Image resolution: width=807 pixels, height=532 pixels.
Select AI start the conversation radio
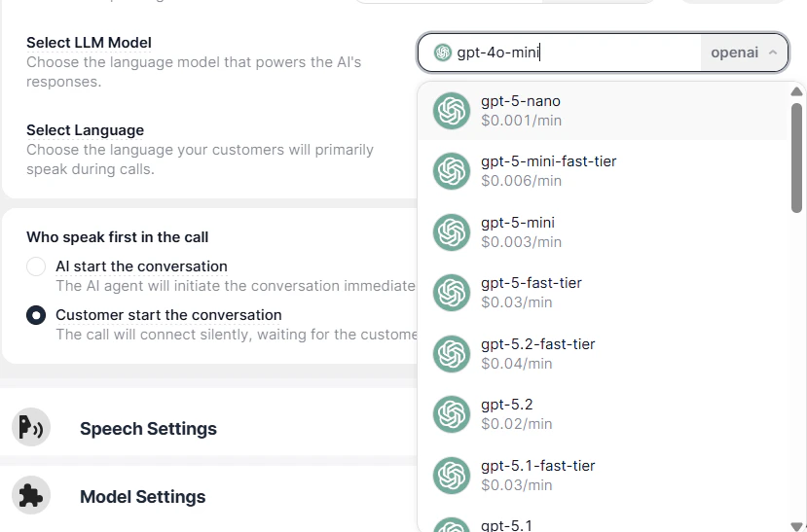tap(36, 266)
